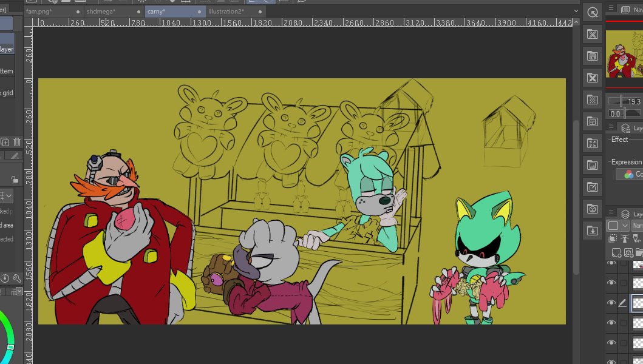
Task: Toggle eye on fourth layer row
Action: pyautogui.click(x=611, y=323)
